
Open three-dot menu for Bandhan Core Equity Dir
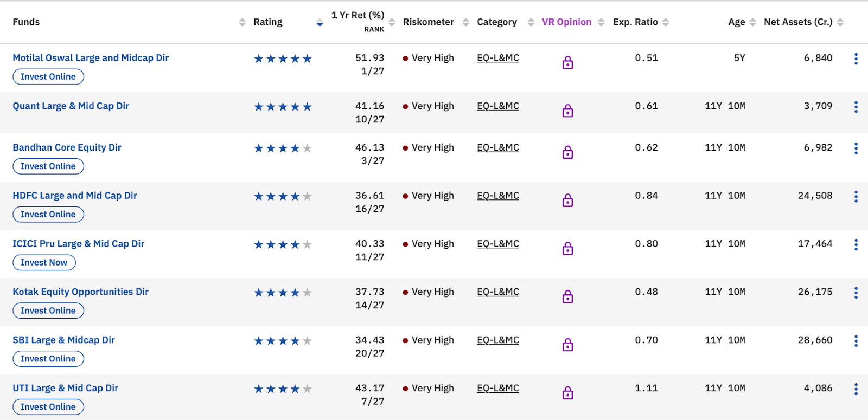856,148
